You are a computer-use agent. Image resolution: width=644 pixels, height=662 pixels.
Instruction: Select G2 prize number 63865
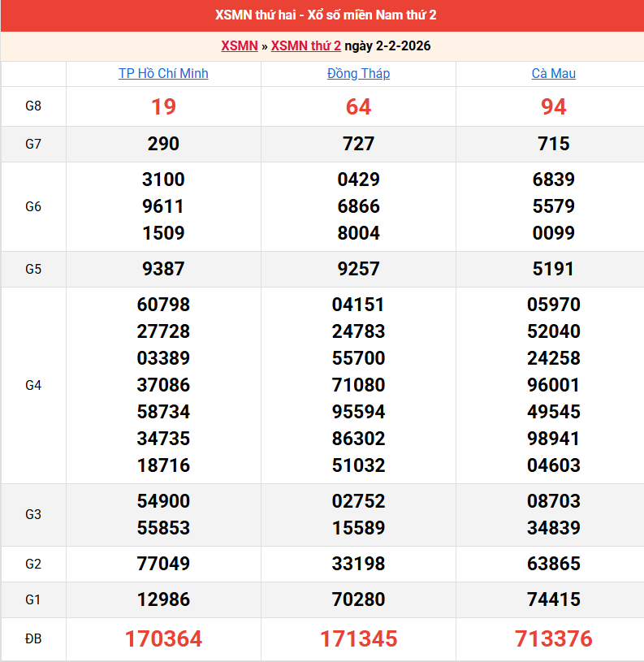pos(553,564)
